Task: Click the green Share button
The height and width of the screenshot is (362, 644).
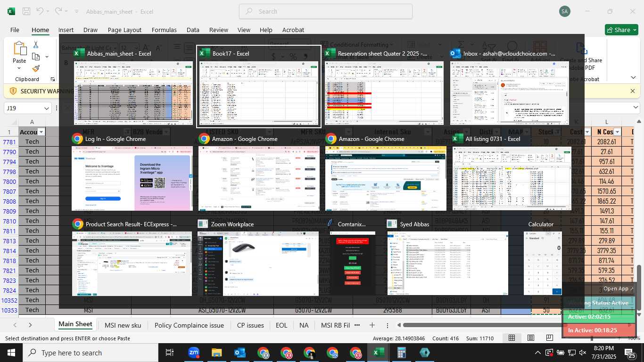Action: pyautogui.click(x=621, y=30)
